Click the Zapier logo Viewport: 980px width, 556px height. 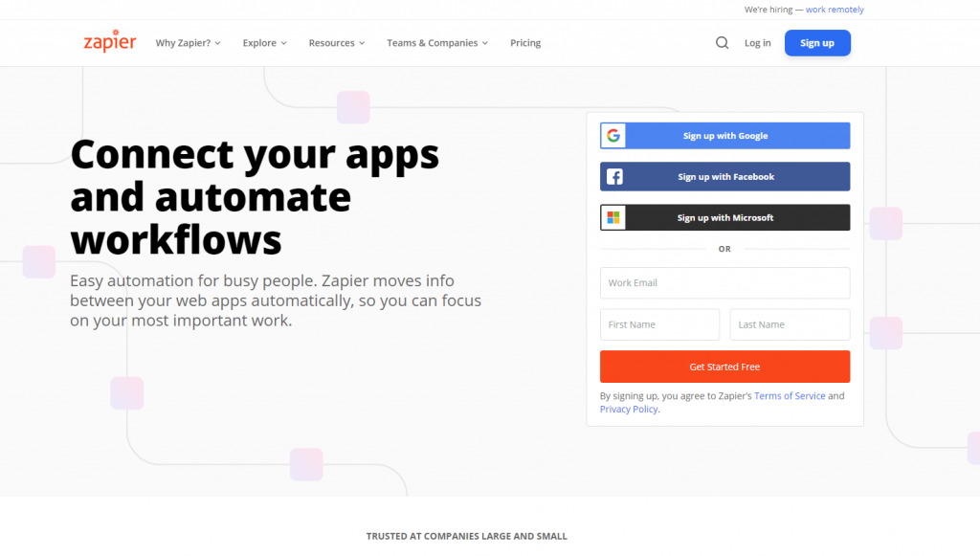[110, 41]
